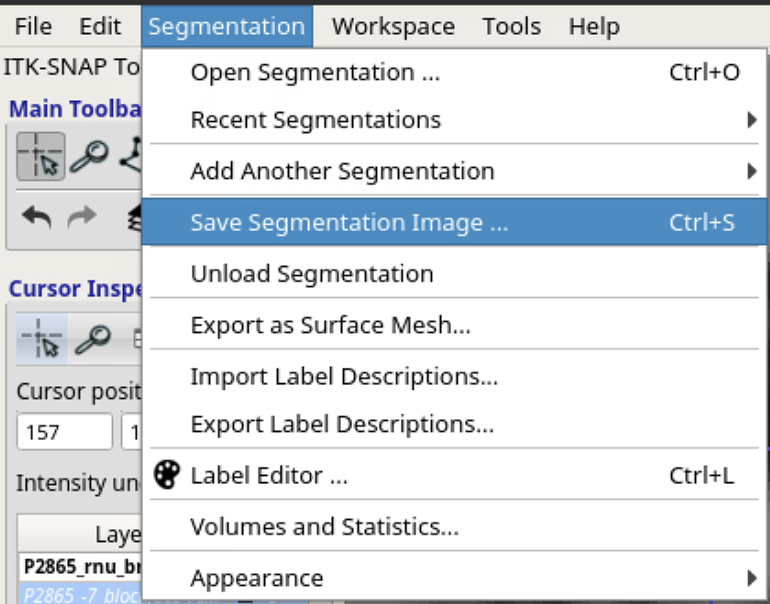Click the magnifier icon in Cursor Inspector
Image resolution: width=770 pixels, height=604 pixels.
92,341
